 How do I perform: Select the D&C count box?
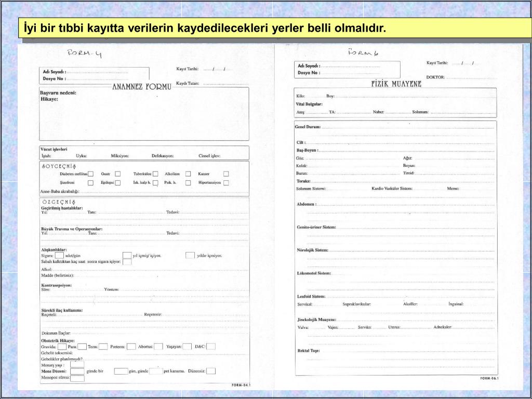point(211,347)
